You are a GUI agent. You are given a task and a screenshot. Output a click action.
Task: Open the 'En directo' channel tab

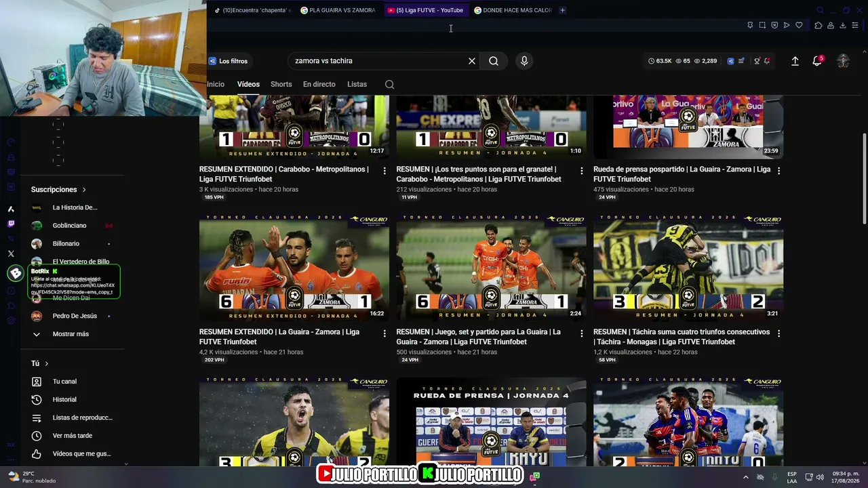pos(319,85)
